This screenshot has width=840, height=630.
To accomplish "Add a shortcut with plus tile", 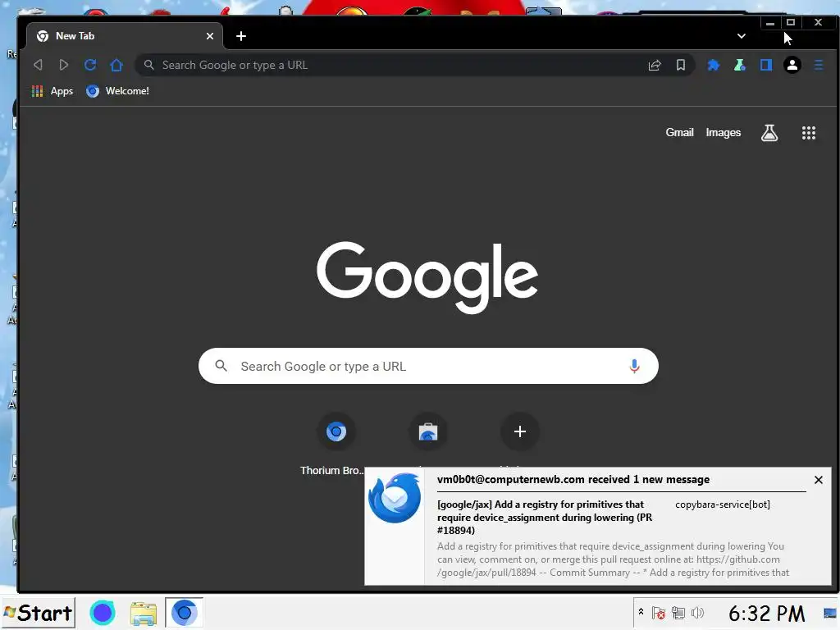I will point(519,431).
